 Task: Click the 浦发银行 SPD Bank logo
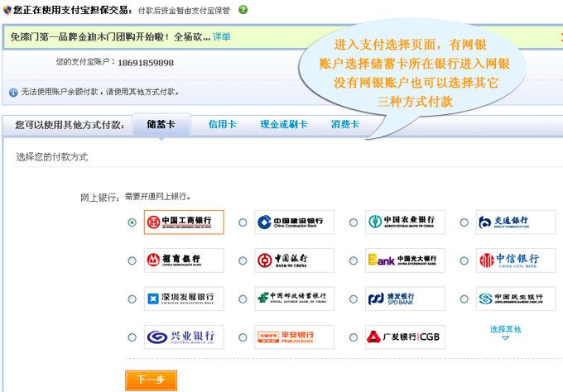tap(405, 299)
